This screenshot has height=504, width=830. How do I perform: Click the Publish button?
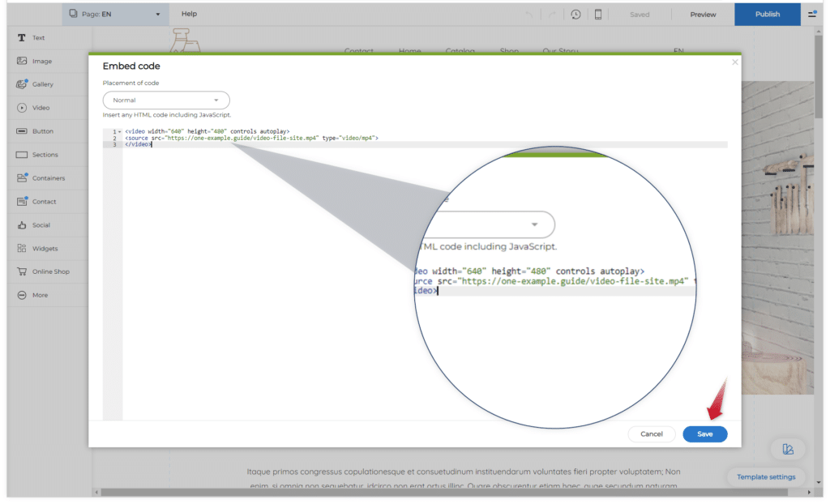click(x=767, y=15)
